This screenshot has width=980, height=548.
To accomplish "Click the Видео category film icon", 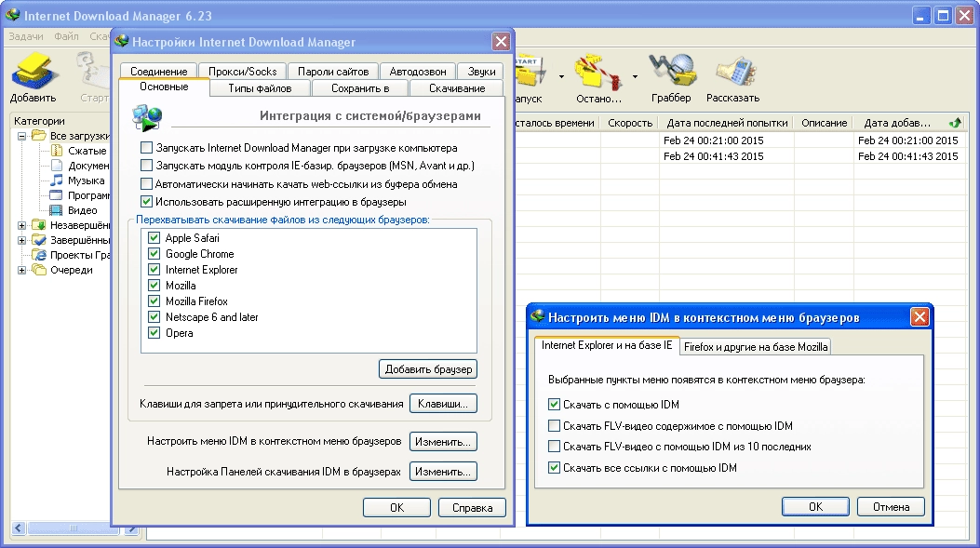I will point(56,210).
